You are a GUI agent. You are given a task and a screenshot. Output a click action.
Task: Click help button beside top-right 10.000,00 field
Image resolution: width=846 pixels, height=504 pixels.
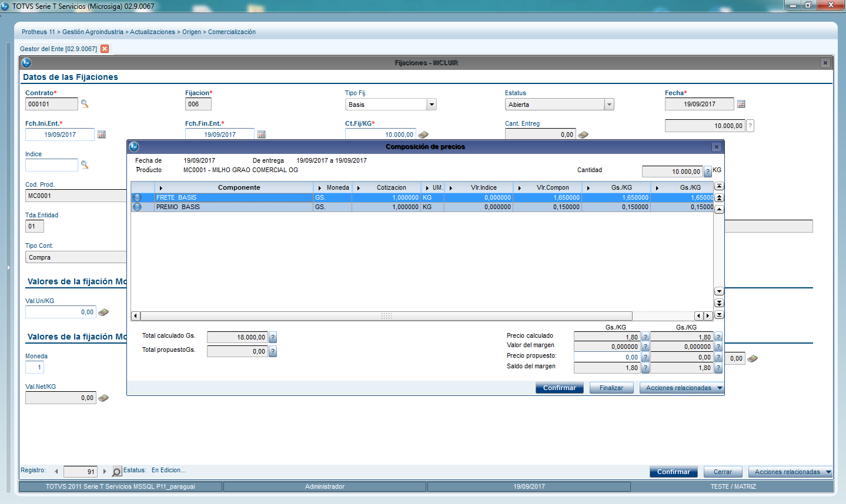point(750,126)
